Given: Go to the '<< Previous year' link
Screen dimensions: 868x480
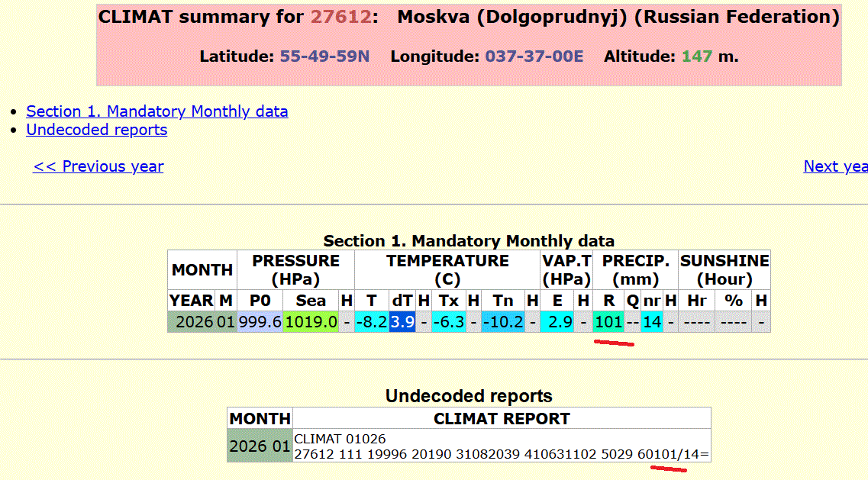Looking at the screenshot, I should pos(98,166).
